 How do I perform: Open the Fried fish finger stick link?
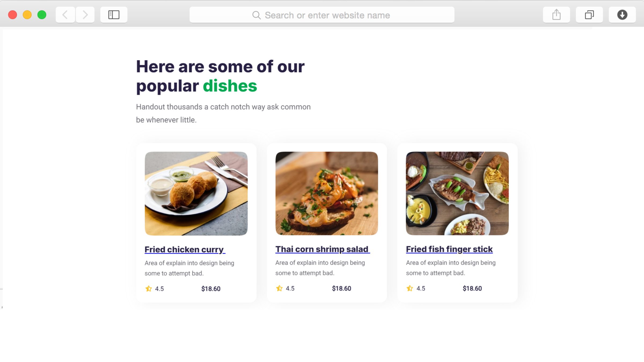[449, 249]
